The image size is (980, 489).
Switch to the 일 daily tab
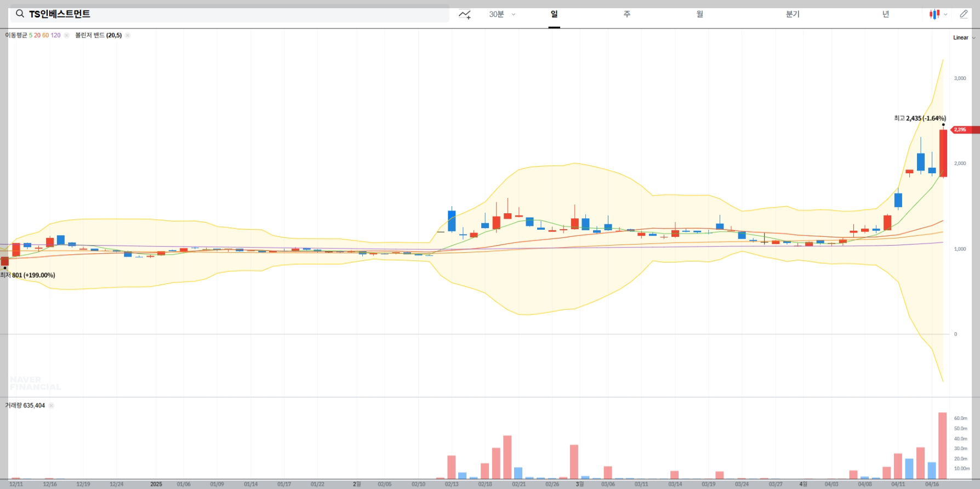[x=554, y=14]
